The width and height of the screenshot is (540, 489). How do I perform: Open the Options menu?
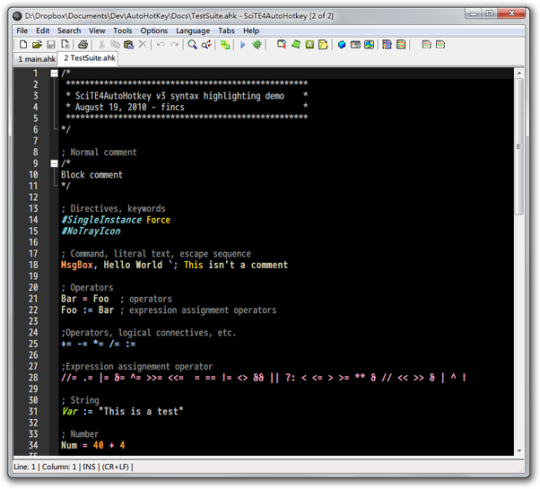pos(154,31)
